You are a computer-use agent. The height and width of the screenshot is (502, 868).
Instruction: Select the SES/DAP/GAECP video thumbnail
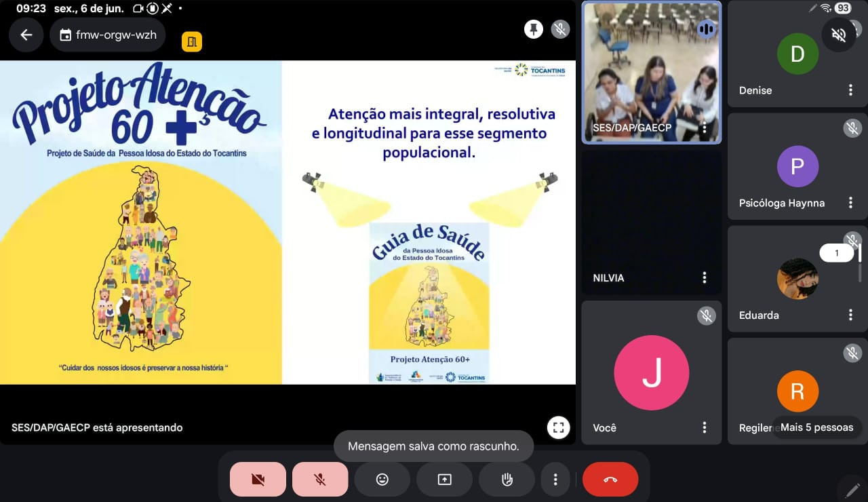(x=652, y=73)
